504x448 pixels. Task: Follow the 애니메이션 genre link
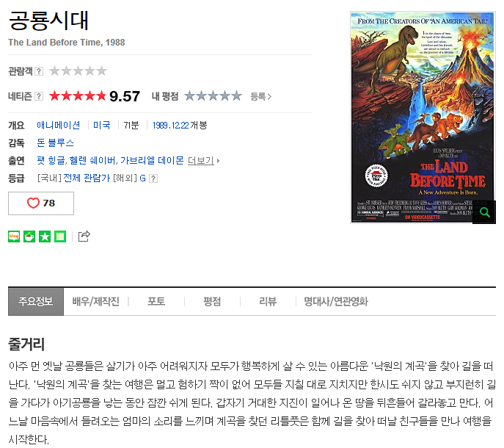tap(59, 125)
